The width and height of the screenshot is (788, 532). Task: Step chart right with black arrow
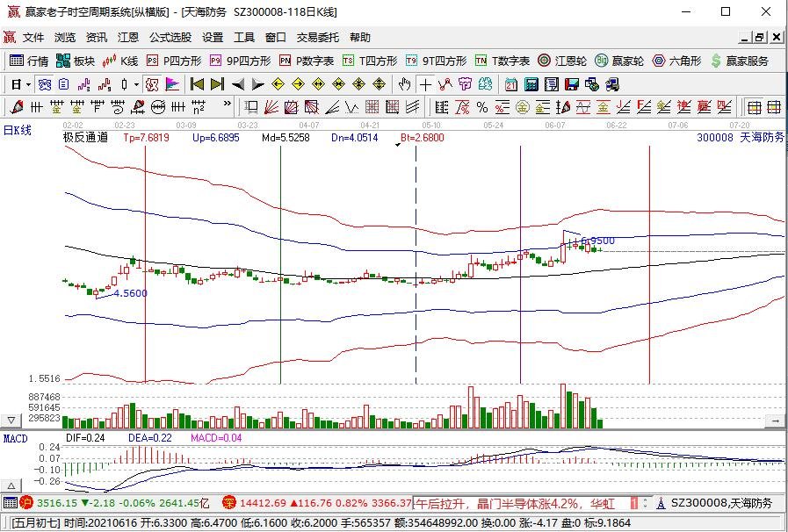click(x=257, y=84)
